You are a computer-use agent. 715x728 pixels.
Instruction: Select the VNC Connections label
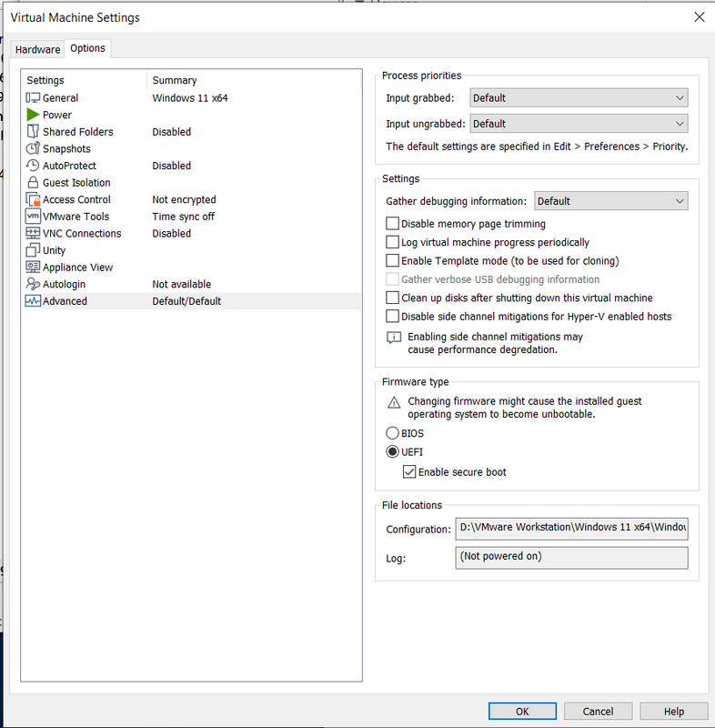82,233
